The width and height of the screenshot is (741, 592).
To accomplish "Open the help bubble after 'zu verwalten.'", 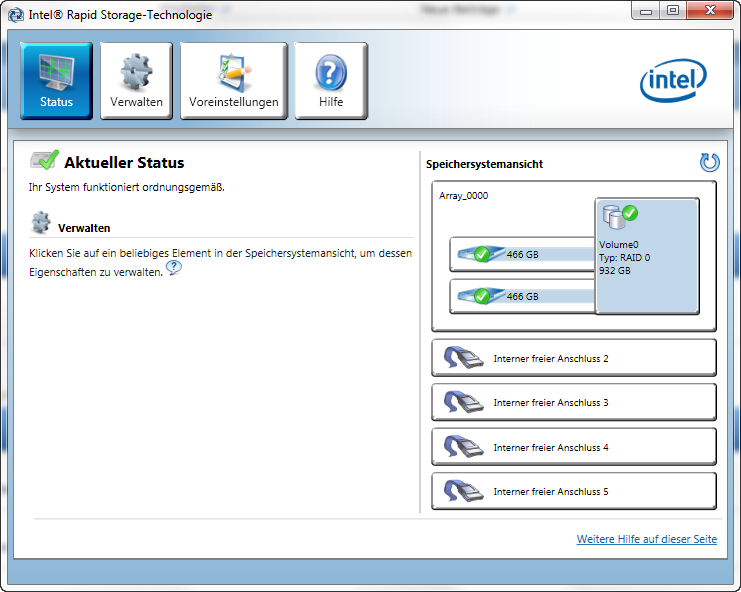I will tap(174, 268).
